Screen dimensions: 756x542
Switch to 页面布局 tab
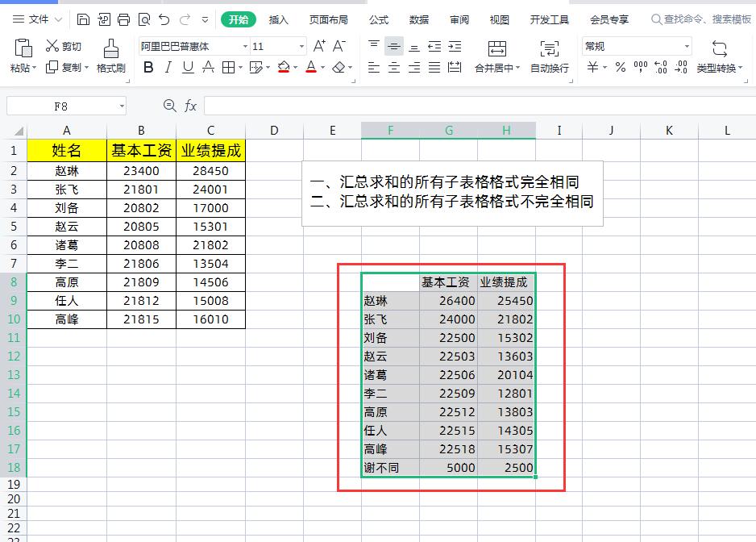pyautogui.click(x=328, y=20)
